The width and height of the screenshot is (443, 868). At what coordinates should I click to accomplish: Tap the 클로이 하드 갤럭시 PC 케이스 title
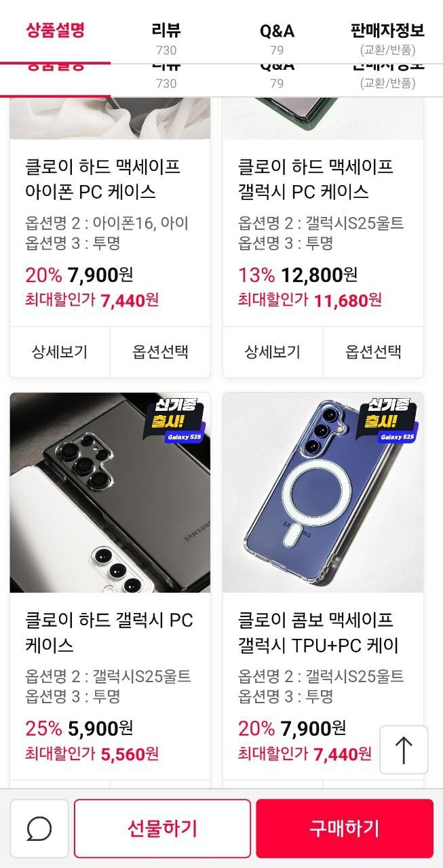tap(109, 633)
